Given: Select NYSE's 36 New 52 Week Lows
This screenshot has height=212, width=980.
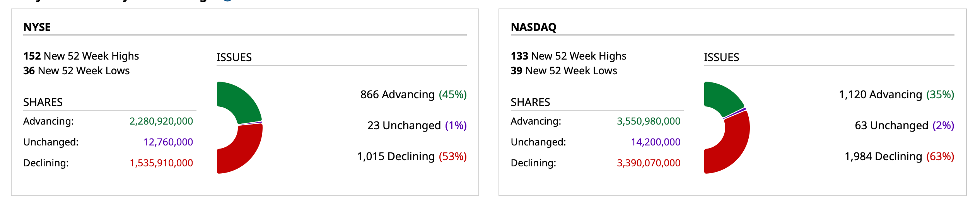Looking at the screenshot, I should click(x=77, y=71).
